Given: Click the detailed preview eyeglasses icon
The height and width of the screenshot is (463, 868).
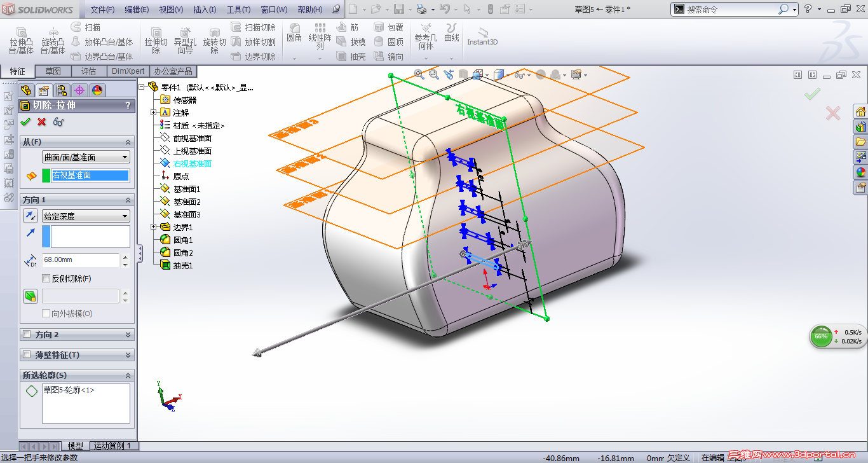Looking at the screenshot, I should coord(59,122).
